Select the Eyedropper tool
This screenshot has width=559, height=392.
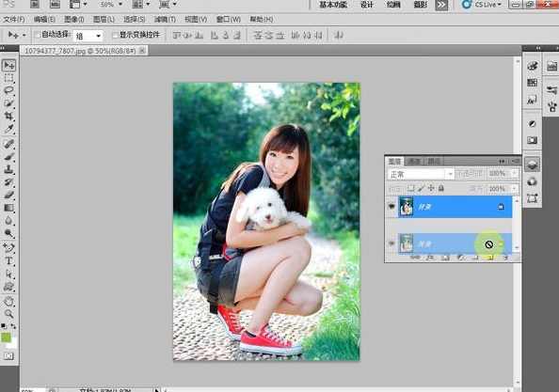click(8, 129)
